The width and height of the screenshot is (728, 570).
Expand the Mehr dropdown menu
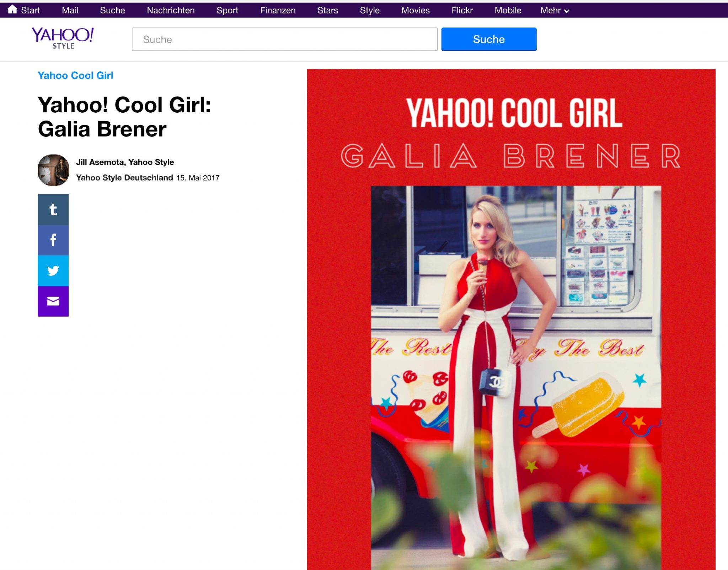tap(555, 10)
